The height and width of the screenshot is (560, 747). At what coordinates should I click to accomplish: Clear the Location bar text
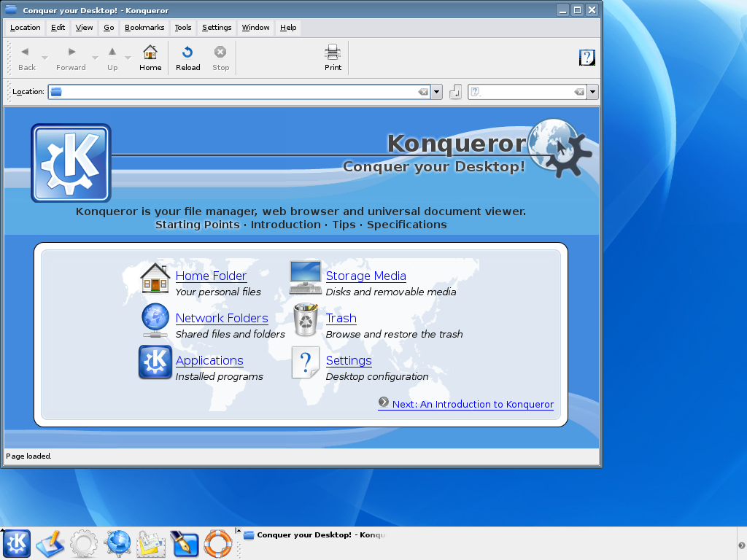click(423, 92)
